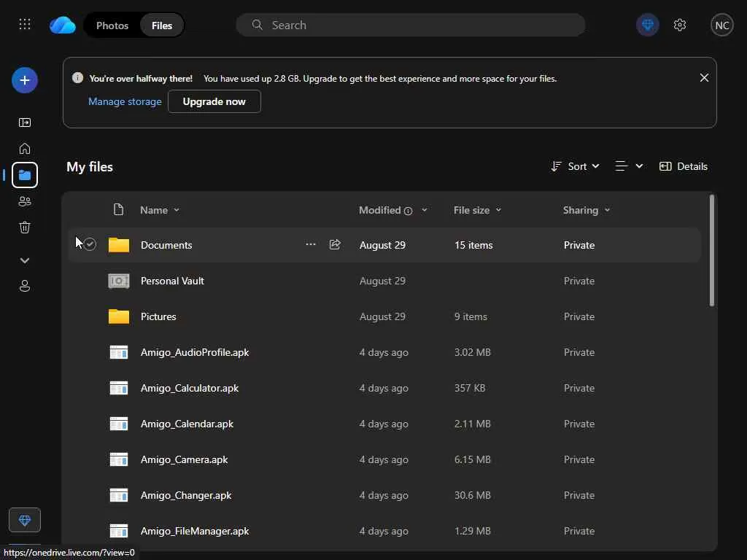
Task: Toggle the Documents row selection circle
Action: pyautogui.click(x=90, y=245)
